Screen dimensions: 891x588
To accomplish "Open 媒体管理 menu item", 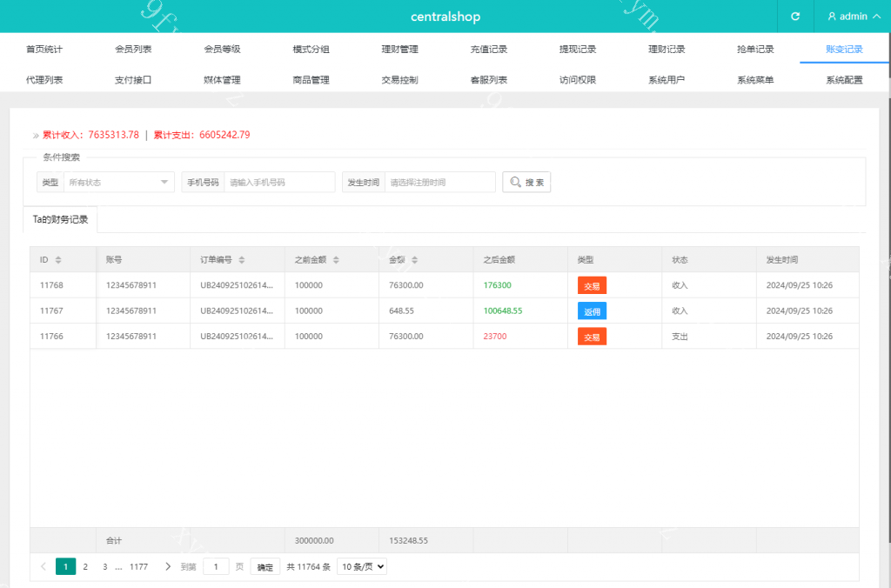I will (222, 79).
